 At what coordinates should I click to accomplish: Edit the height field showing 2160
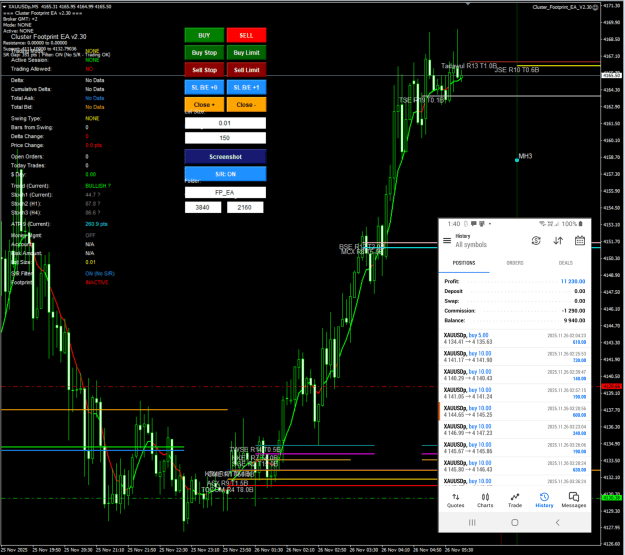point(245,207)
